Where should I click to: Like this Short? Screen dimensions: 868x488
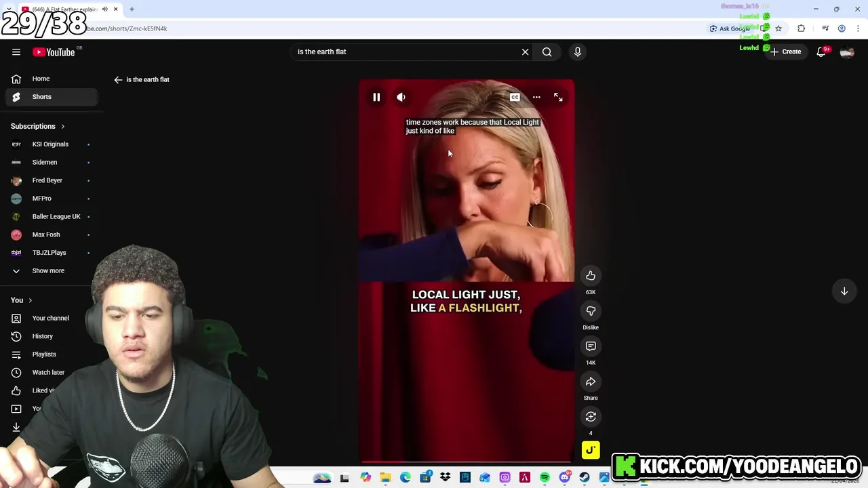(x=591, y=276)
